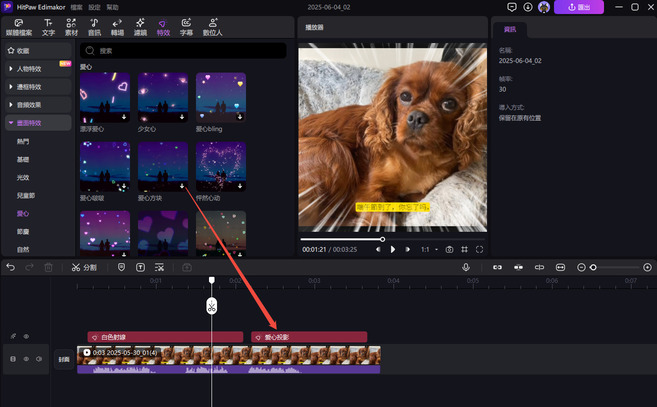This screenshot has height=407, width=657.
Task: Download the 愛心bling effect via arrow icon
Action: pyautogui.click(x=240, y=117)
